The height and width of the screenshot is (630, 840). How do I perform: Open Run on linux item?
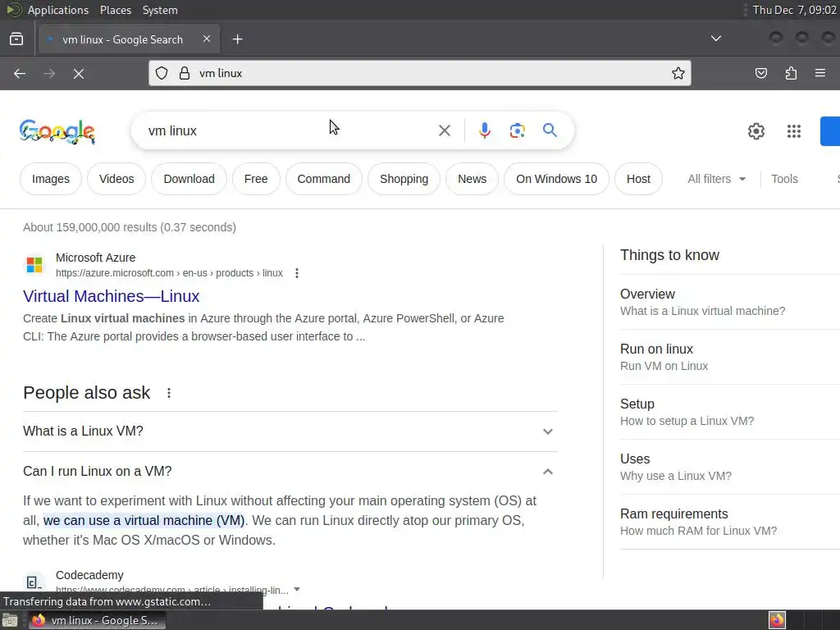[729, 358]
